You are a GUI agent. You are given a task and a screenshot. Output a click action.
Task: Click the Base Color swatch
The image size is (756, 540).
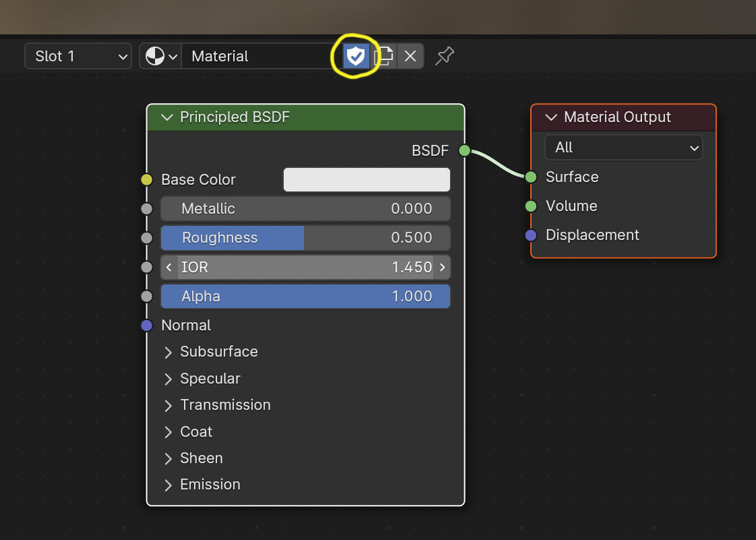point(367,180)
